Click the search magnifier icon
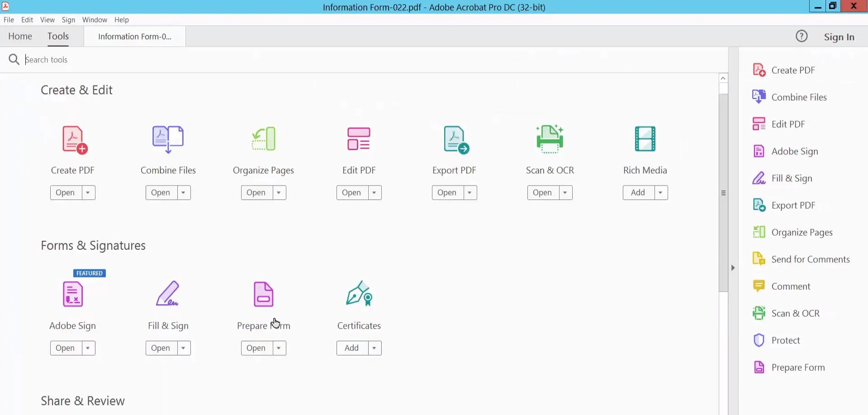Image resolution: width=868 pixels, height=415 pixels. [x=14, y=59]
